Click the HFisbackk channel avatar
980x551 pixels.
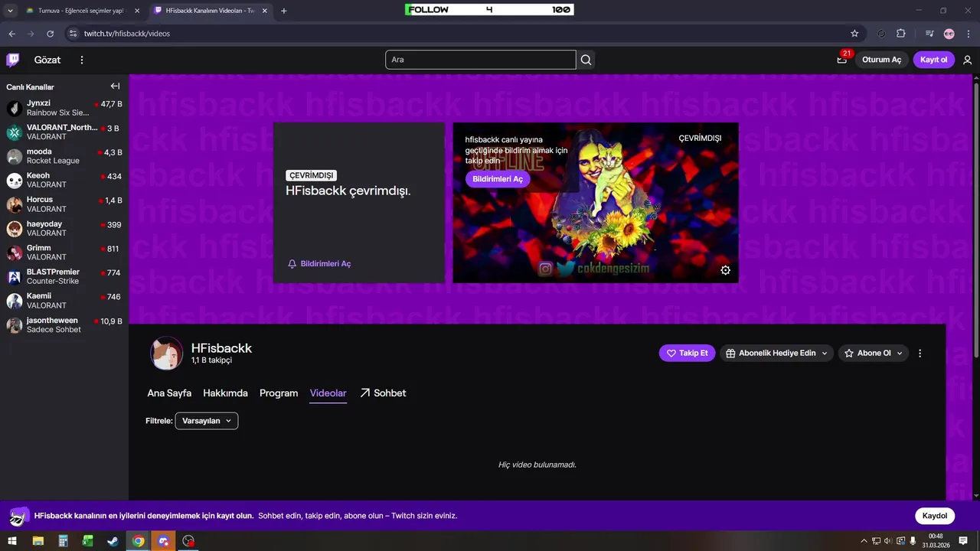[166, 353]
